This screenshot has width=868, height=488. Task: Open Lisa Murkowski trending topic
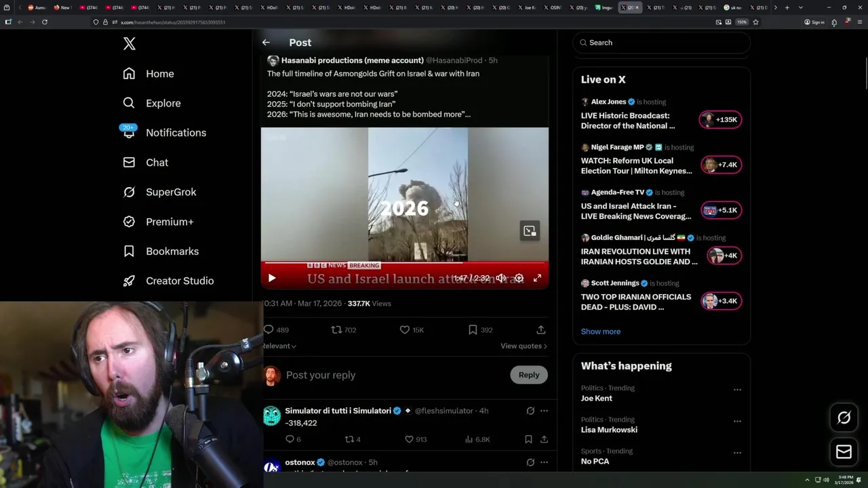pos(609,430)
